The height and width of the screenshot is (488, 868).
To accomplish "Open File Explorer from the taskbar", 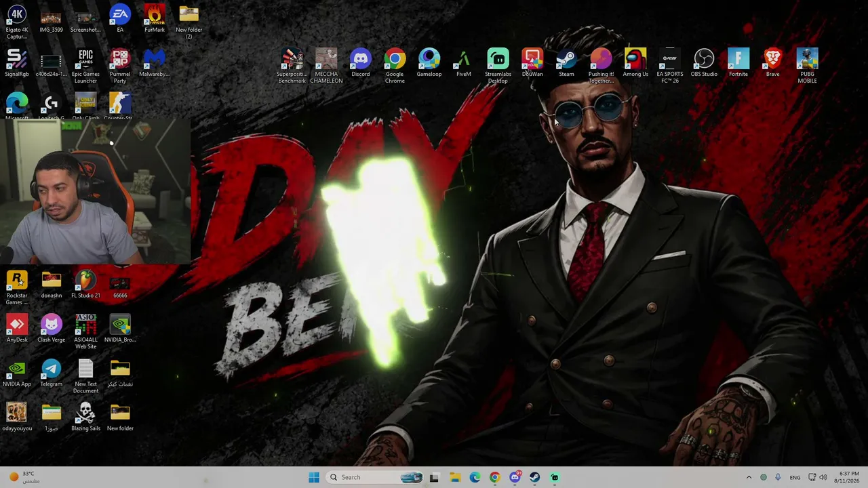I will coord(455,477).
